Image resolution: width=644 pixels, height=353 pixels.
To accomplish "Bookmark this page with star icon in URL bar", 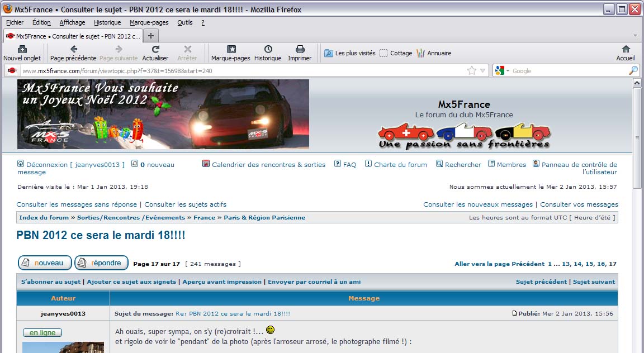I will tap(471, 70).
